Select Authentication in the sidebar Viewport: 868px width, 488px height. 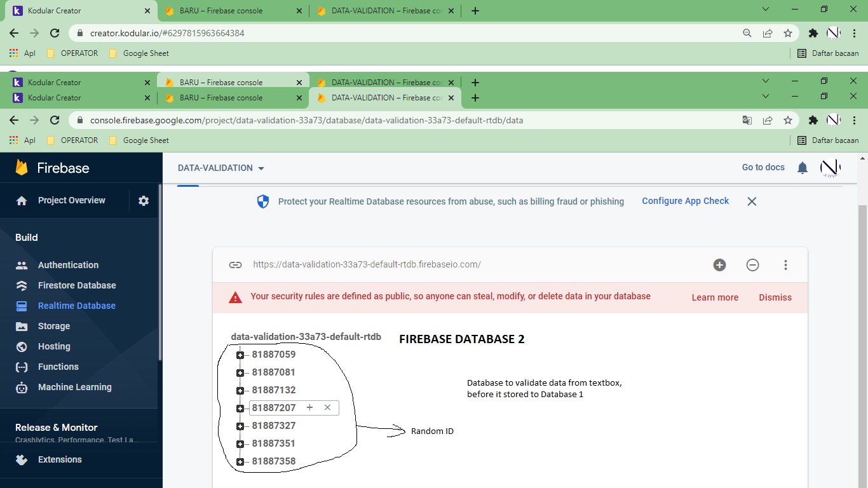(x=68, y=265)
